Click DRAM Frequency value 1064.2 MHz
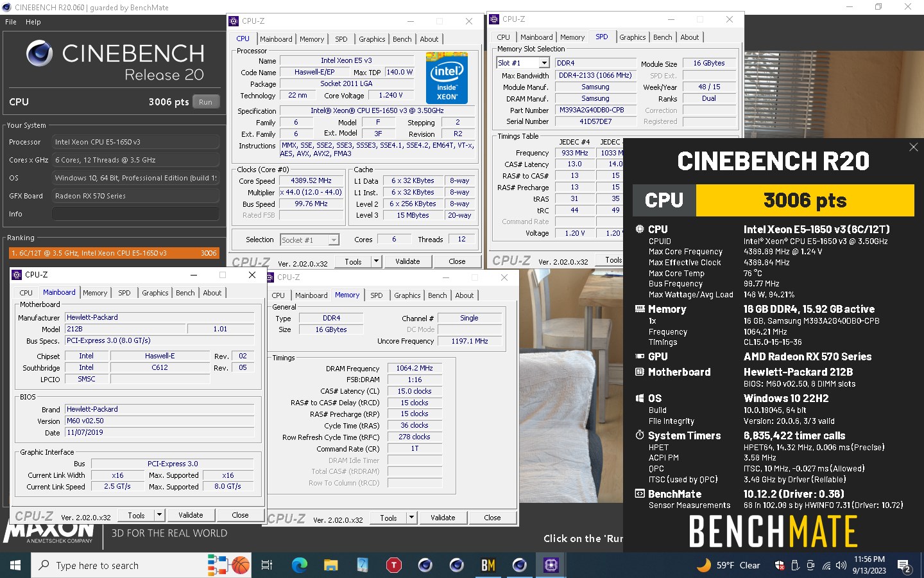Viewport: 924px width, 578px height. tap(415, 369)
